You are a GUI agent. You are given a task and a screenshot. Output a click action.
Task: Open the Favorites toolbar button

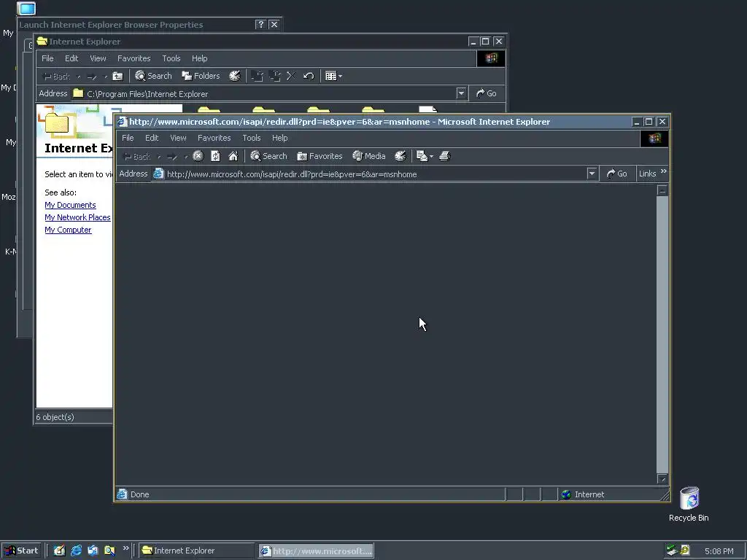[x=320, y=156]
